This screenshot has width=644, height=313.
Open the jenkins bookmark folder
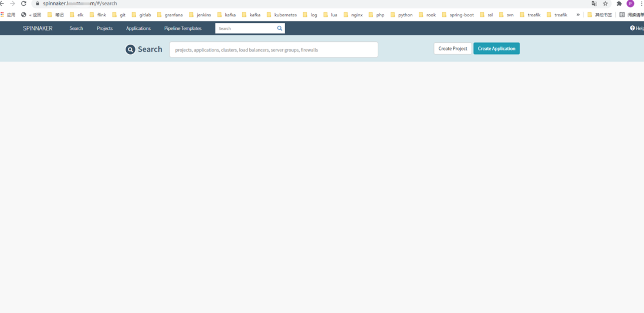point(200,15)
